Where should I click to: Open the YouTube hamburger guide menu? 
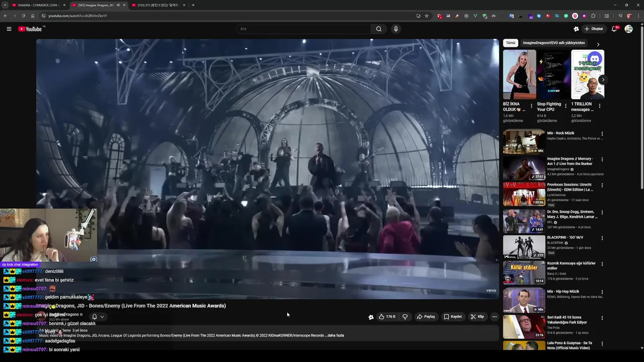pos(9,29)
